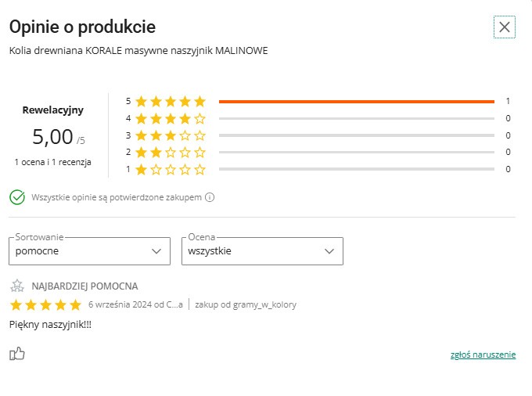Screen dimensions: 532x396
Task: Click the green verified checkmark icon
Action: [17, 197]
